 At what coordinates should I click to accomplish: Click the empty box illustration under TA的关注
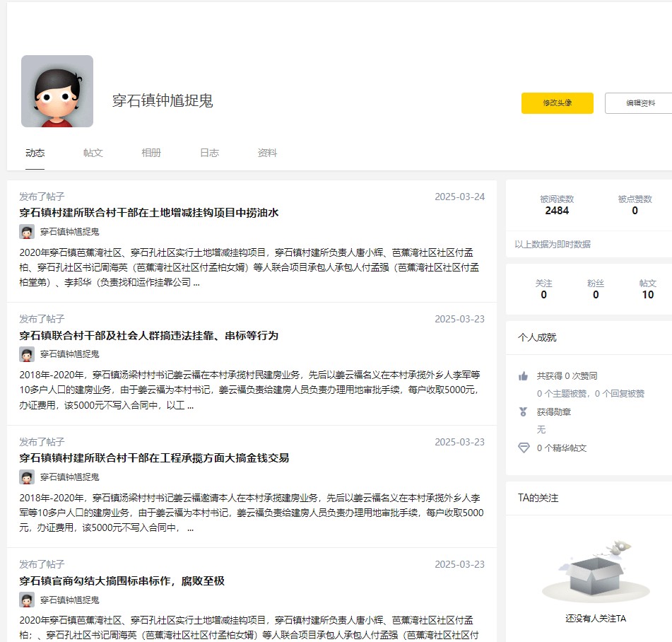pyautogui.click(x=595, y=570)
